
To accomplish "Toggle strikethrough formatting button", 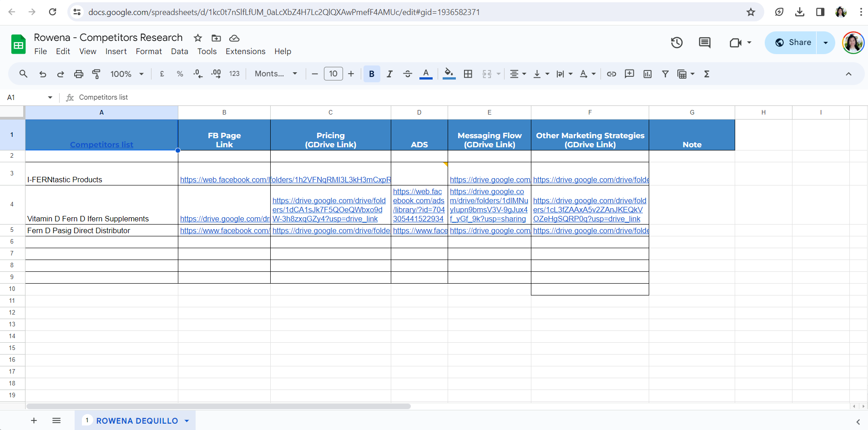I will coord(408,74).
